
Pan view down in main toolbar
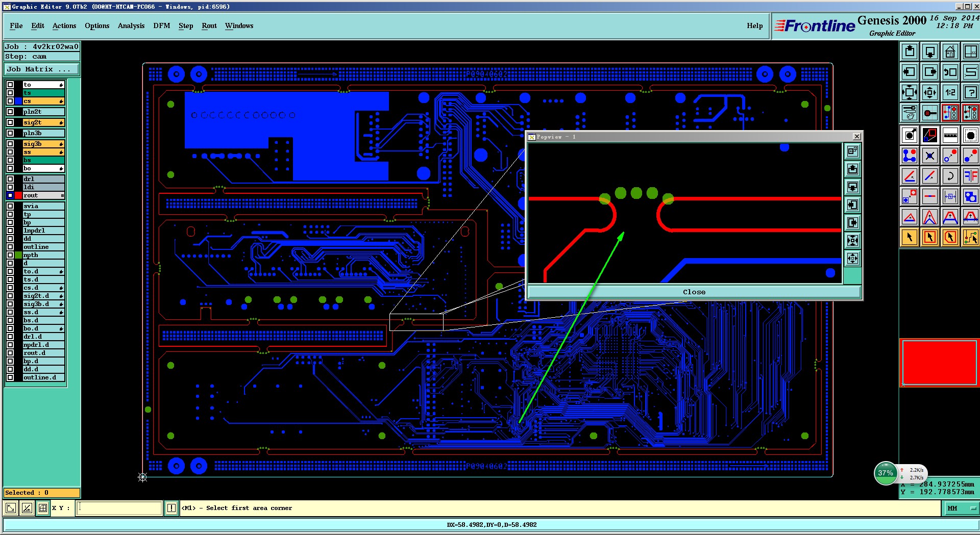point(930,52)
